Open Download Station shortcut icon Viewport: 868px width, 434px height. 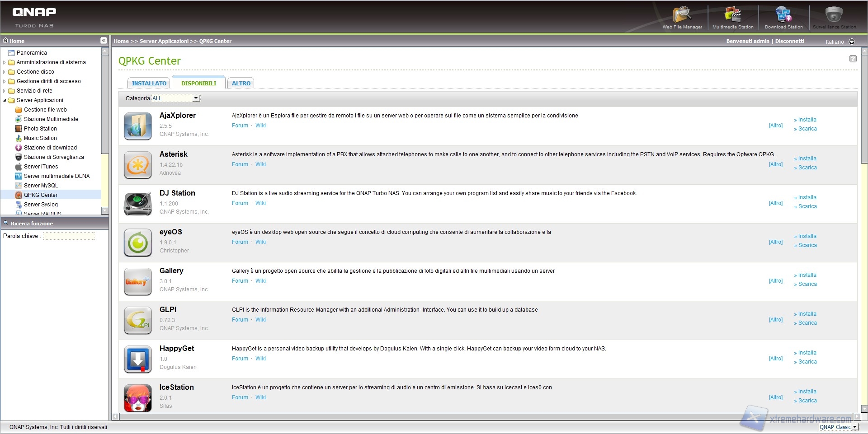[x=783, y=16]
